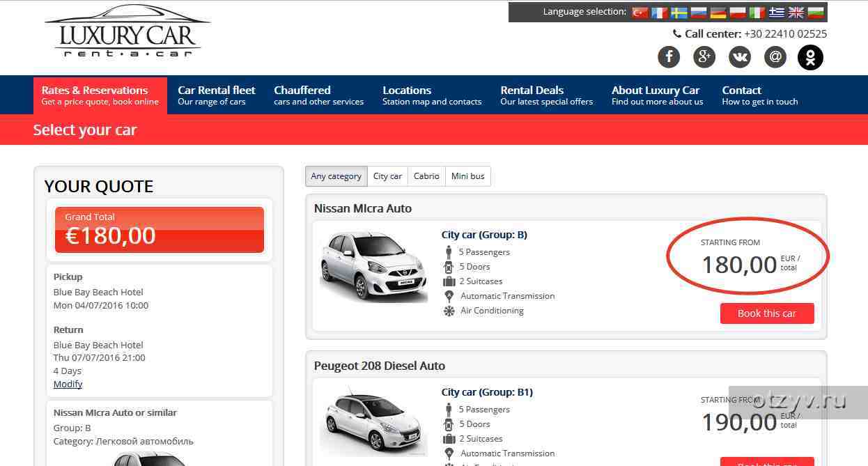Click the Modify link in quote

coord(68,384)
